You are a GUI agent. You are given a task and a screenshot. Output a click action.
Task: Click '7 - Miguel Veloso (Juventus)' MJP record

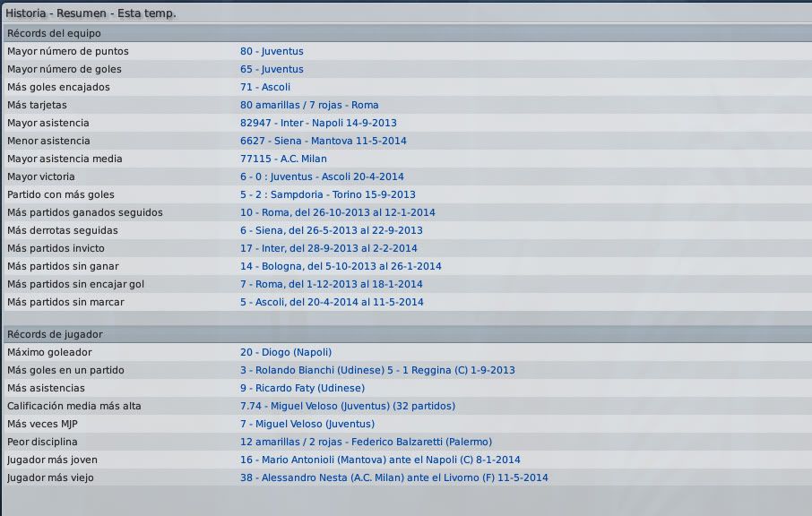pyautogui.click(x=307, y=424)
